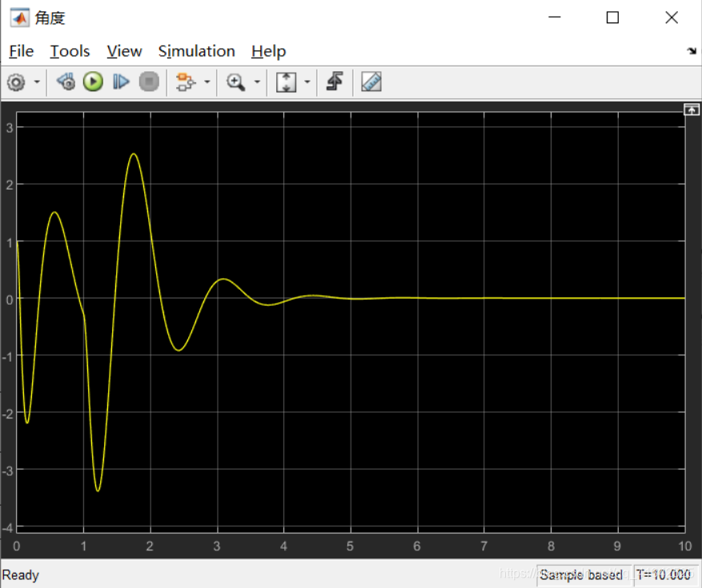
Task: Expand the configuration properties dropdown arrow
Action: pos(37,82)
